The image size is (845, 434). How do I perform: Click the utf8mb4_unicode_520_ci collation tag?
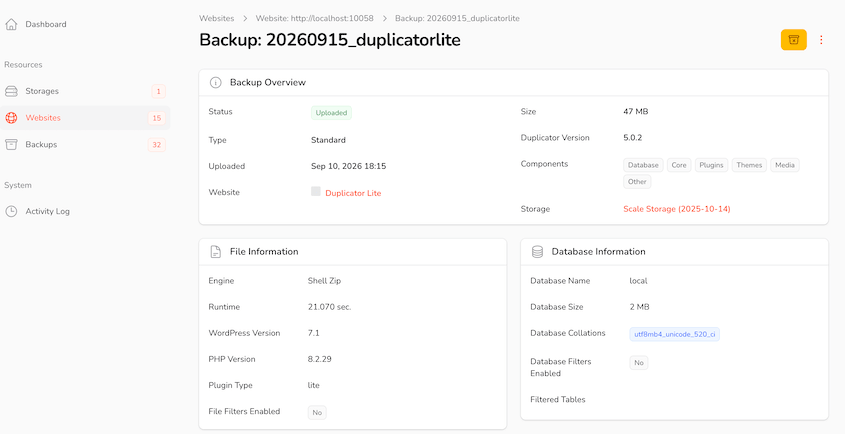(675, 334)
